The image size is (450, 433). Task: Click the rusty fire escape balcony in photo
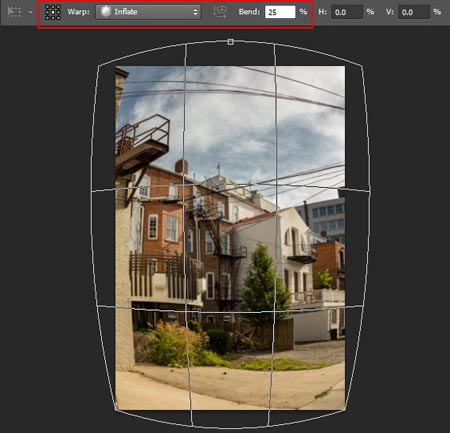coord(143,143)
